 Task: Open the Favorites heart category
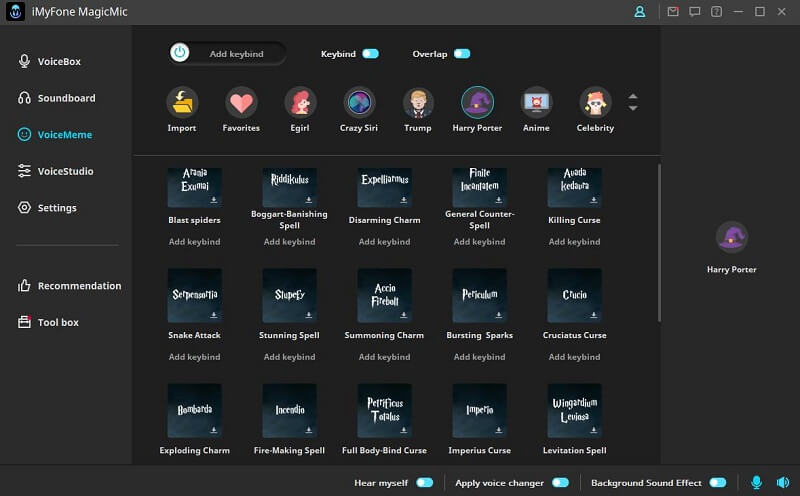pyautogui.click(x=241, y=103)
